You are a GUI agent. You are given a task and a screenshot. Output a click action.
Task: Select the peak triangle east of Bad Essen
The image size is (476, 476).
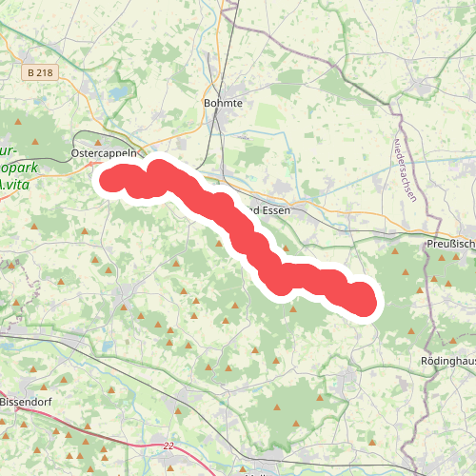286,248
